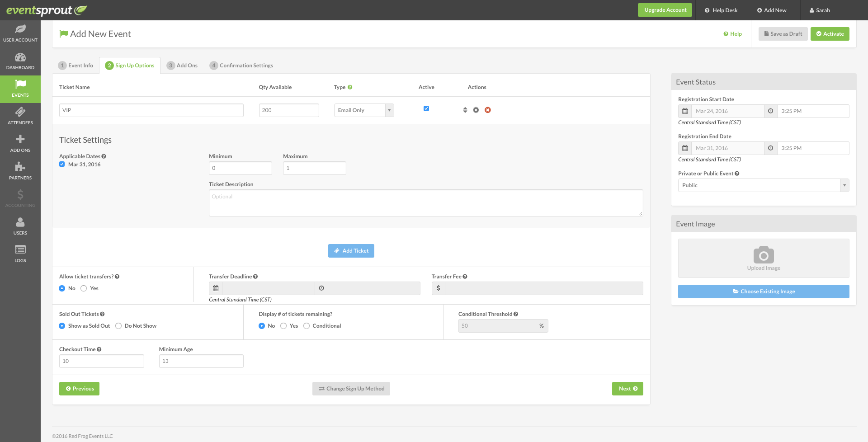Click the Activate button

coord(830,34)
